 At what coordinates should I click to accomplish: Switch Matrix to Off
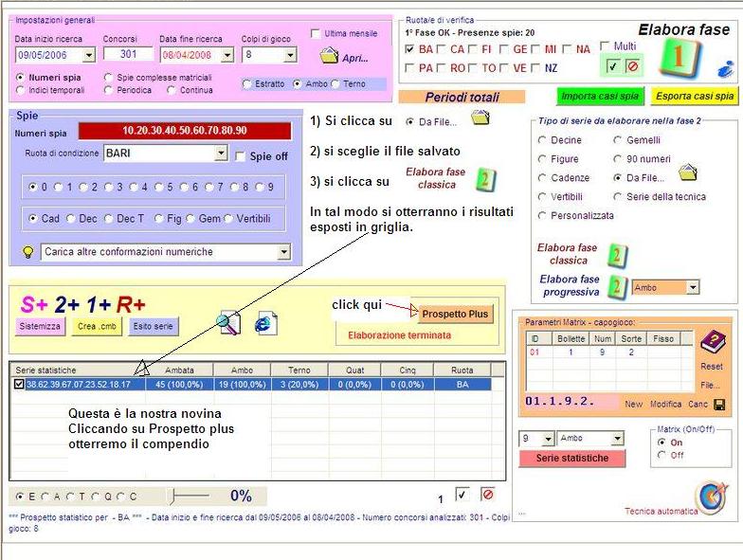pos(661,455)
